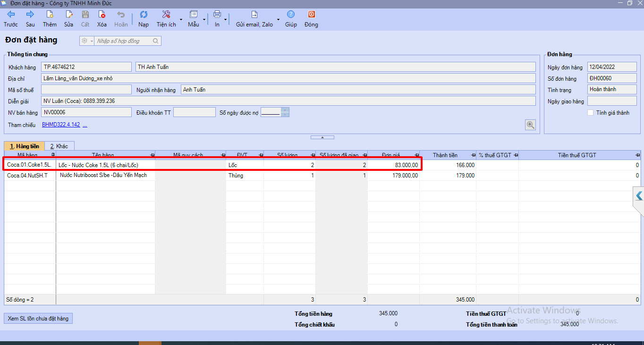Pin the Thành tiền column header

[x=473, y=155]
